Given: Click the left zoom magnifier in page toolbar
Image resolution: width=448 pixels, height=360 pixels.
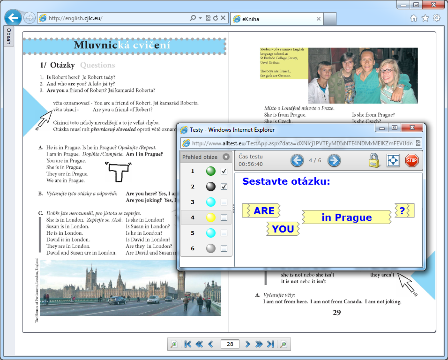Looking at the screenshot, I should click(x=174, y=344).
